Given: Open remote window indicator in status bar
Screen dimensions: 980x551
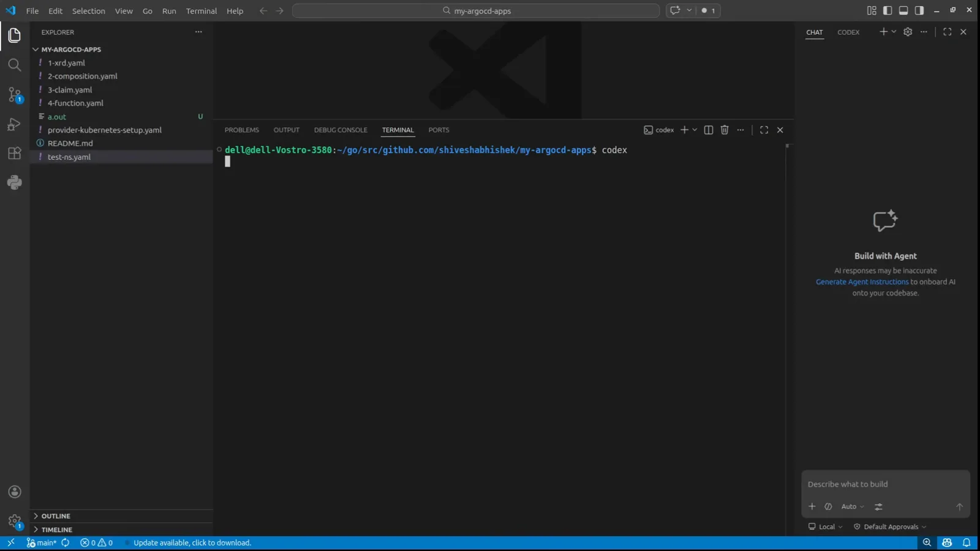Looking at the screenshot, I should [x=11, y=542].
